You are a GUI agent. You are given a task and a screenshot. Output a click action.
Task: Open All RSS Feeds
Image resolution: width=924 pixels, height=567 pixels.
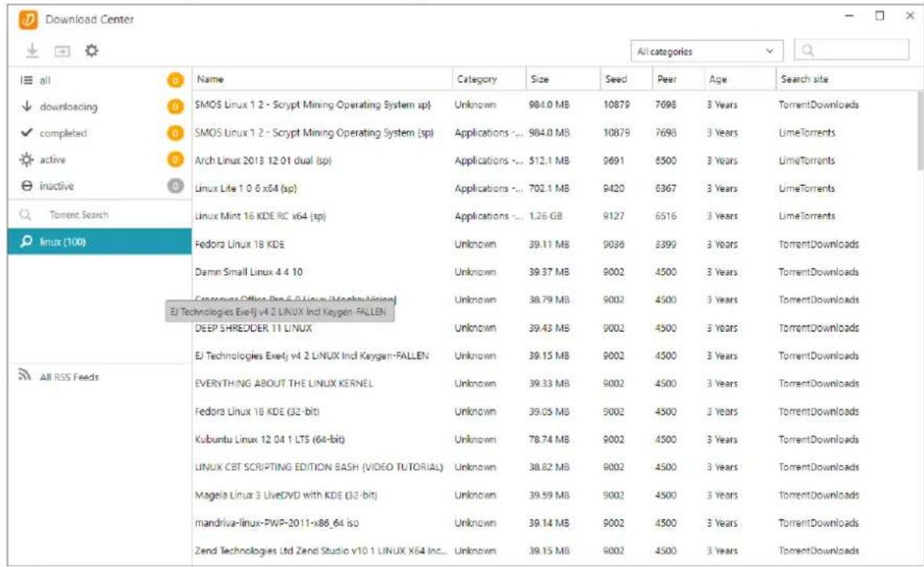coord(69,376)
